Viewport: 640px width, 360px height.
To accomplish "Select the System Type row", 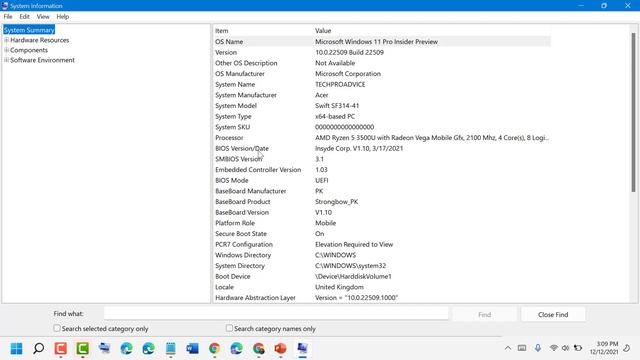I will (x=382, y=116).
